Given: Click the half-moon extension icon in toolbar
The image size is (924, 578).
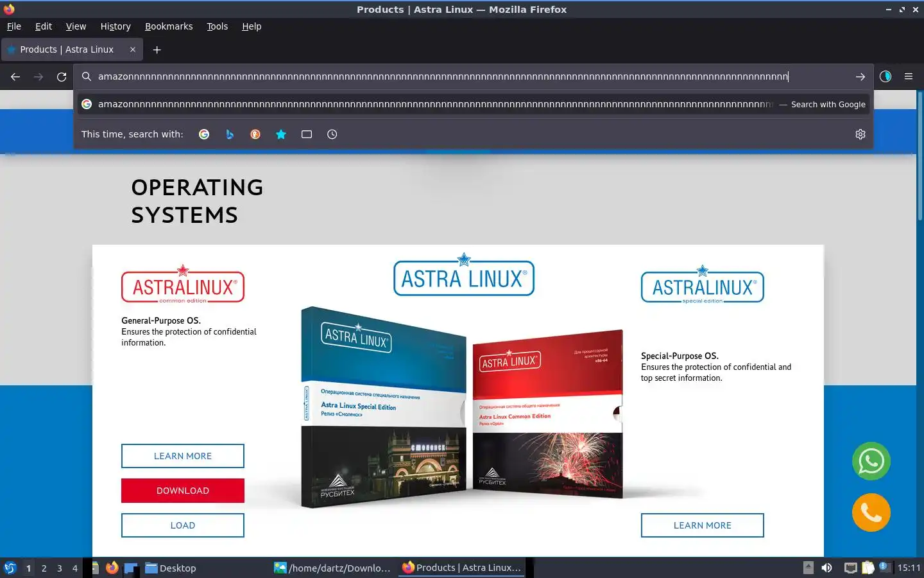Looking at the screenshot, I should coord(886,76).
